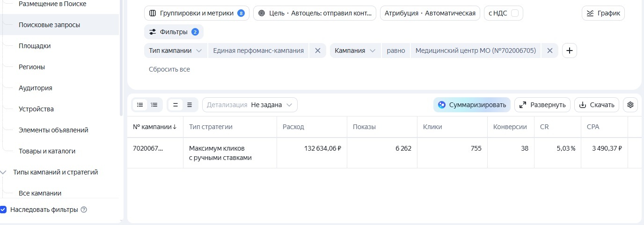Image resolution: width=644 pixels, height=225 pixels.
Task: Edit the Единая перфоманс-кампания filter value
Action: click(x=258, y=51)
